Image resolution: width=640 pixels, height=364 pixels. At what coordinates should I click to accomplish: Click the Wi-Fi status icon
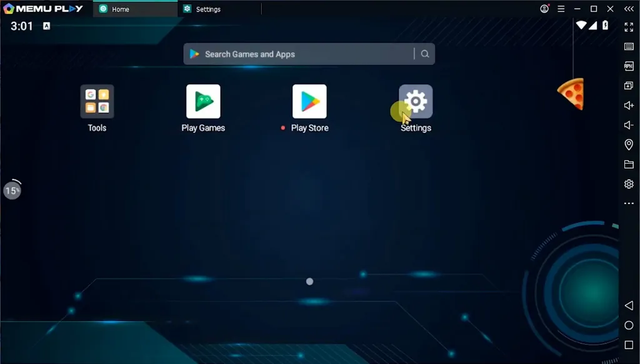pos(581,25)
